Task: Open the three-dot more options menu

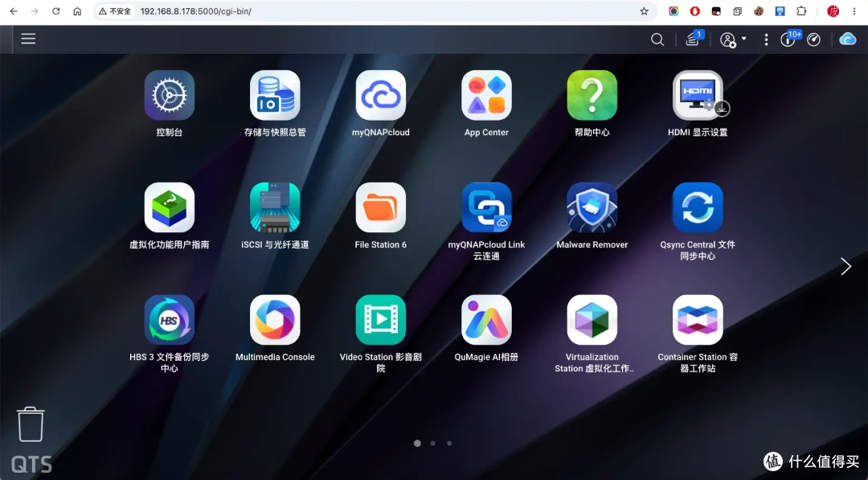Action: (766, 39)
